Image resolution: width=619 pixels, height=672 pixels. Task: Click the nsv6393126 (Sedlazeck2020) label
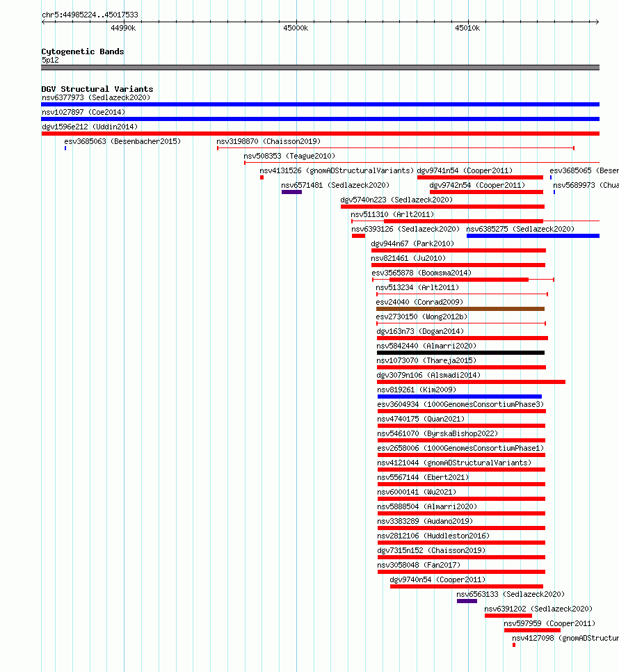[x=405, y=229]
